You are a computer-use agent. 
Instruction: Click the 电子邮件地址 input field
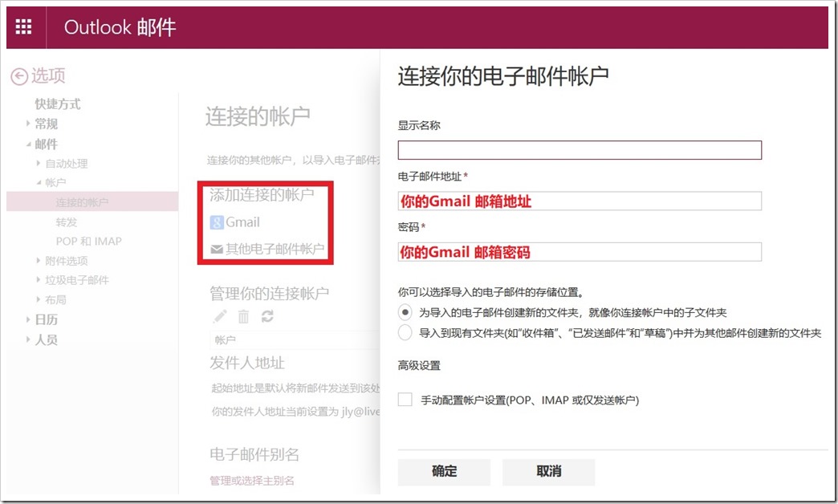(x=580, y=201)
